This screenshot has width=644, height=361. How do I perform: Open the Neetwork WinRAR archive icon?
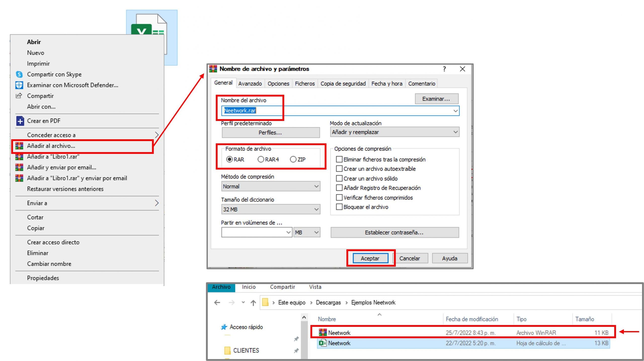click(x=322, y=332)
